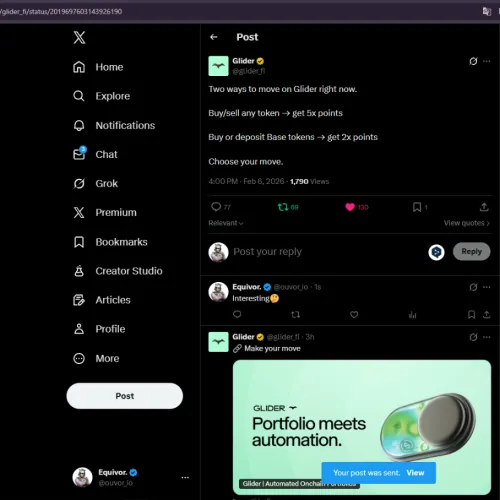Open the view analytics icon on Equivor's reply
Screen dimensions: 500x500
[x=413, y=315]
